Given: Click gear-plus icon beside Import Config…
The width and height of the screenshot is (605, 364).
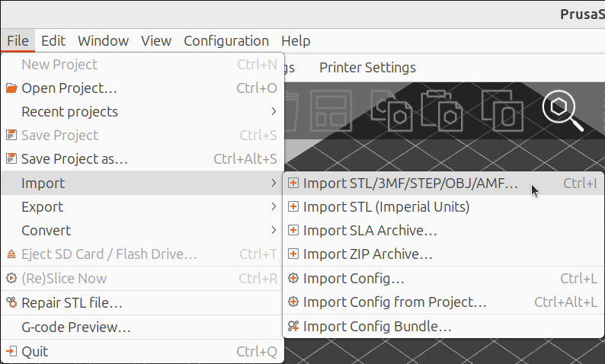Looking at the screenshot, I should coord(293,278).
